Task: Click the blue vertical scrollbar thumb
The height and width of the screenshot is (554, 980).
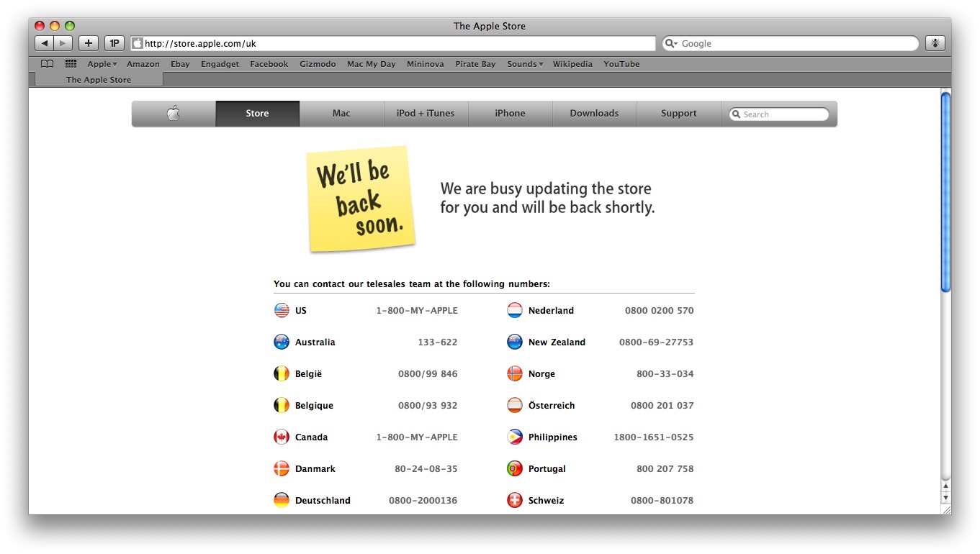Action: pyautogui.click(x=946, y=192)
